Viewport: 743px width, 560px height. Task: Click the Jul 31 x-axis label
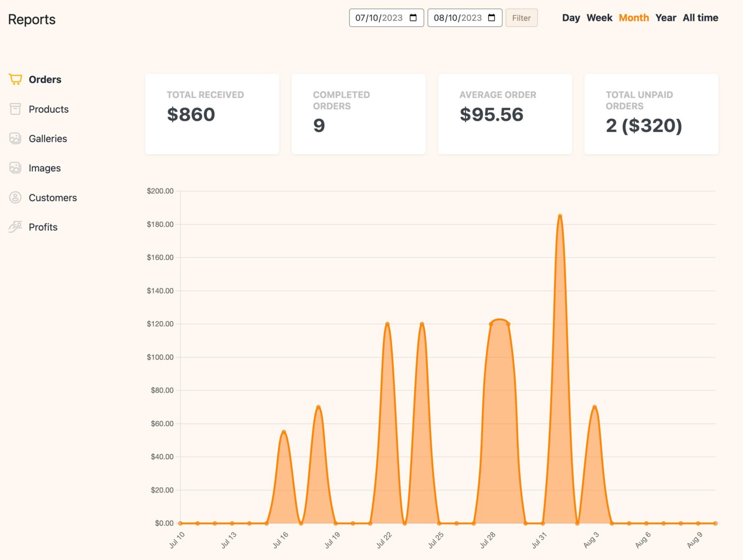[539, 540]
